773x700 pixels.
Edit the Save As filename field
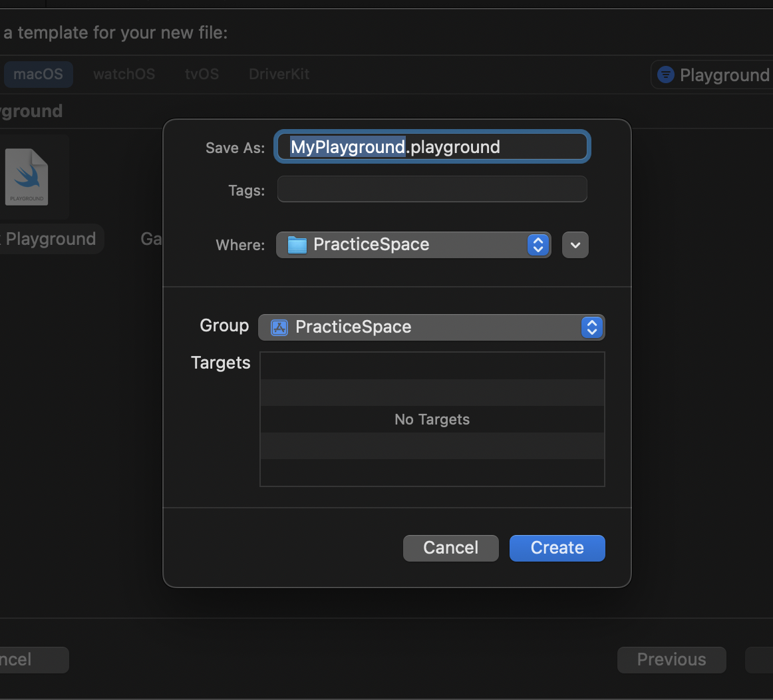[x=432, y=146]
